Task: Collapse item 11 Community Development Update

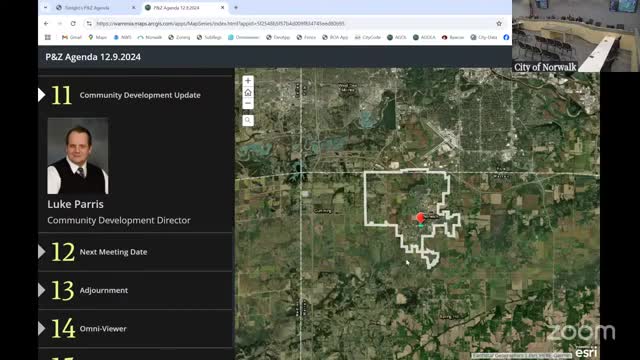Action: click(x=136, y=95)
